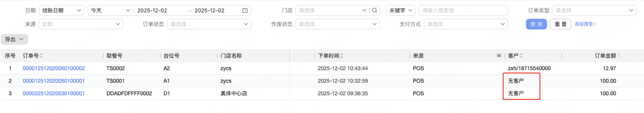Image resolution: width=644 pixels, height=113 pixels.
Task: Open the 结账日期 date type dropdown
Action: coord(61,10)
